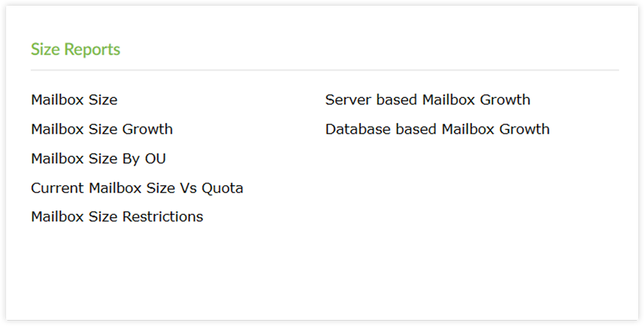This screenshot has height=326, width=644.
Task: Open Mailbox Size Restrictions report
Action: [x=117, y=217]
